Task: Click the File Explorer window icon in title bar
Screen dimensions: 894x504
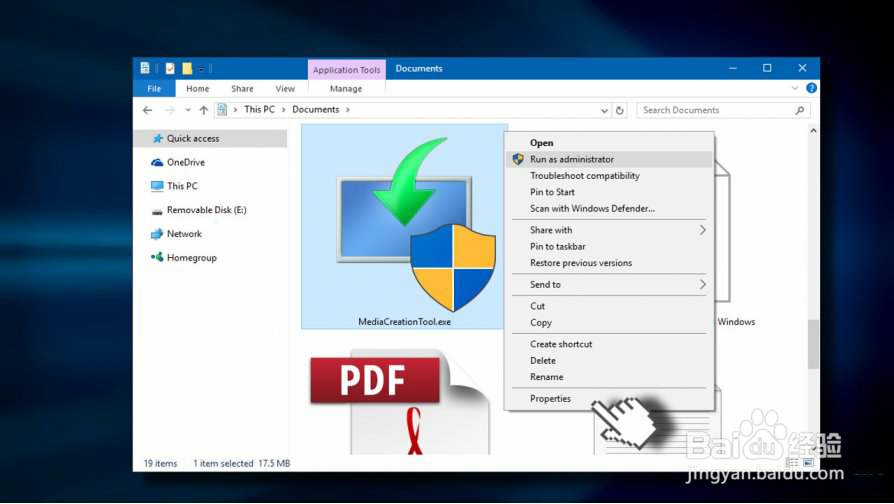Action: [145, 68]
